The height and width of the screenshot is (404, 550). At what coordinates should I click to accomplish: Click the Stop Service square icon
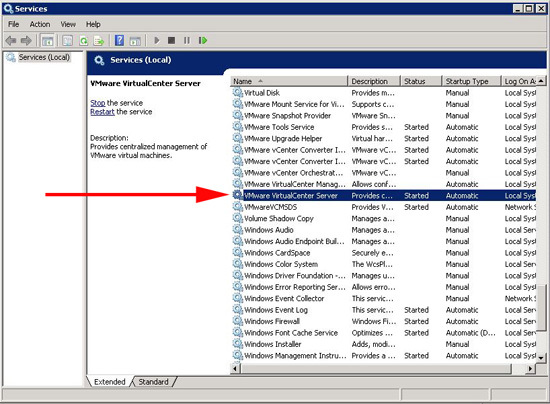pyautogui.click(x=172, y=41)
